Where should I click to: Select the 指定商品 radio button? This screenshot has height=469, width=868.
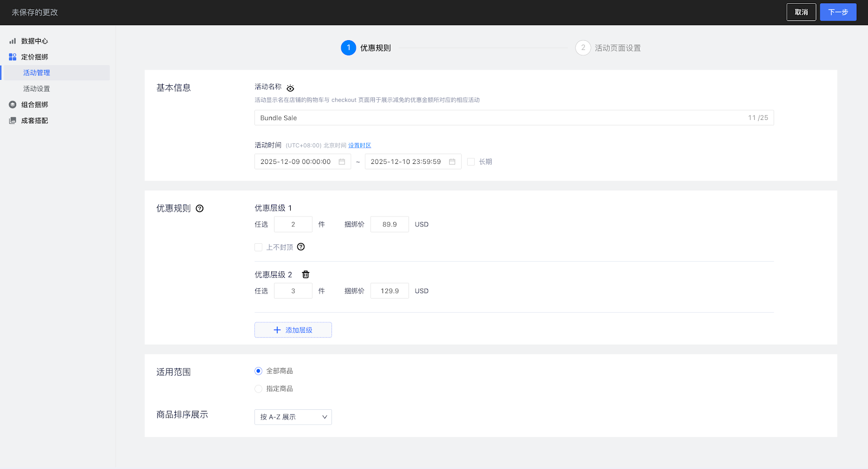pyautogui.click(x=258, y=389)
